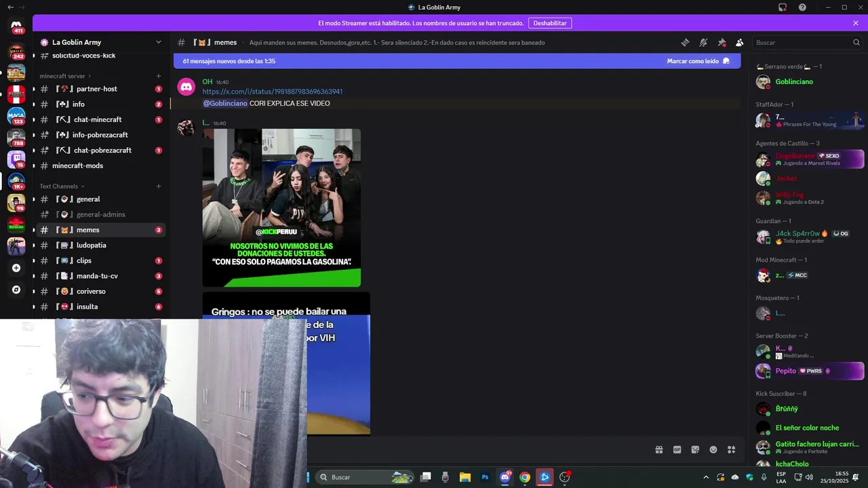Screen dimensions: 868x488
Task: Open the Discord help icon in title bar
Action: click(802, 7)
